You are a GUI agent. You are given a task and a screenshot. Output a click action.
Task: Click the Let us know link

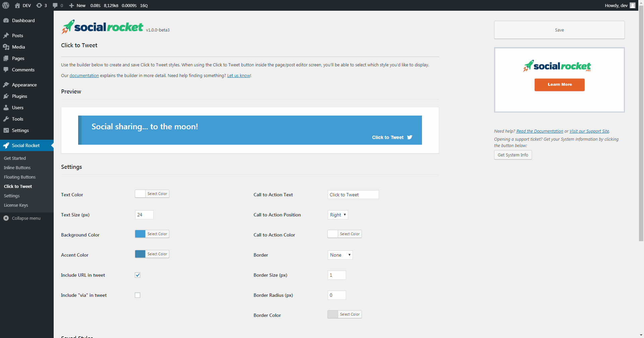coord(238,75)
